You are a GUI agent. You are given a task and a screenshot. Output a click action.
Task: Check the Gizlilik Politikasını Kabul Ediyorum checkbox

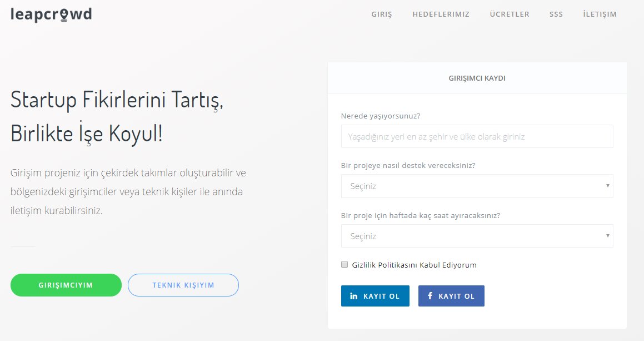pyautogui.click(x=345, y=264)
